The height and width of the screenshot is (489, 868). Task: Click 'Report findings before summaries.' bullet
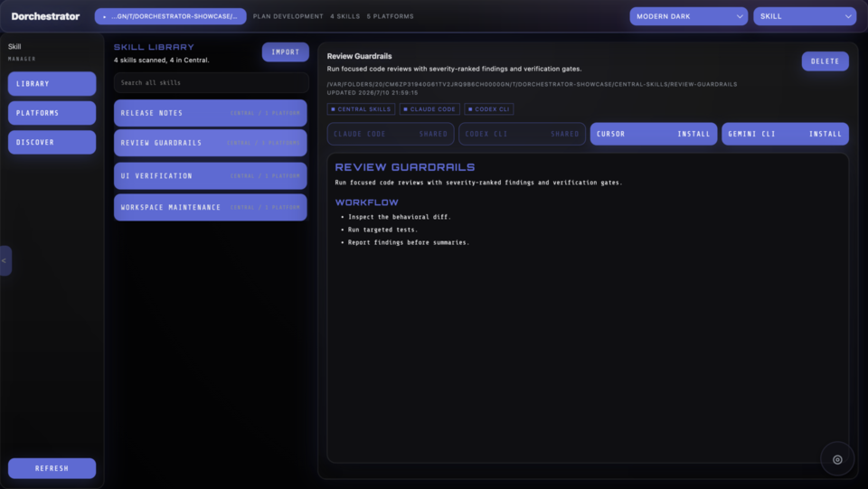pos(409,242)
